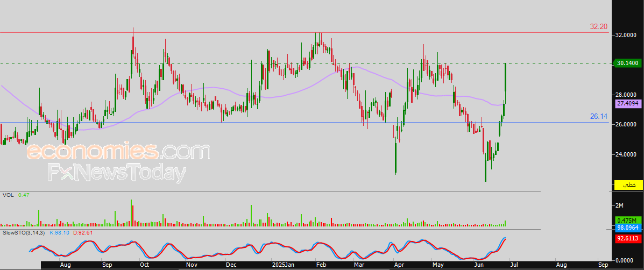Click the yellow Arabic chart-type label
The height and width of the screenshot is (270, 644).
(627, 185)
